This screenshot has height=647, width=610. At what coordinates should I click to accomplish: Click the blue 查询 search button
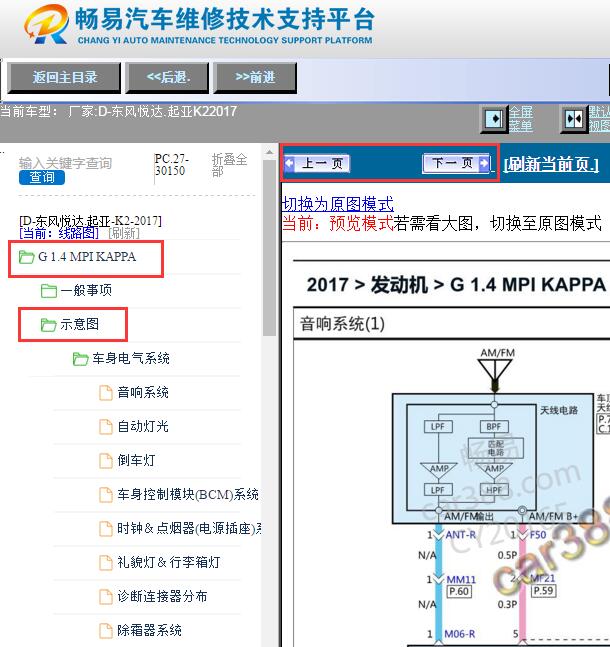click(42, 177)
